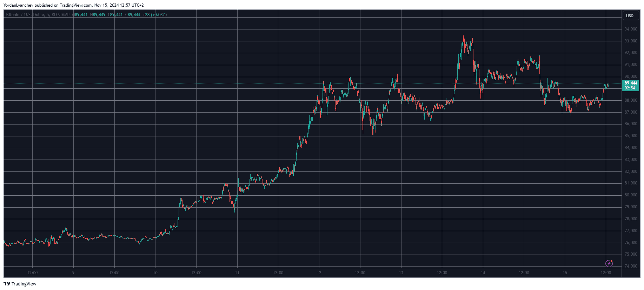Click the 81,000 price axis label
This screenshot has height=290, width=644.
tap(631, 183)
